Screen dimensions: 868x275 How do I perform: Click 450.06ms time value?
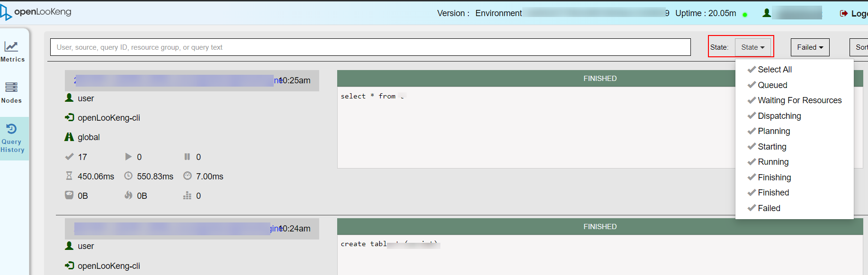pyautogui.click(x=96, y=177)
